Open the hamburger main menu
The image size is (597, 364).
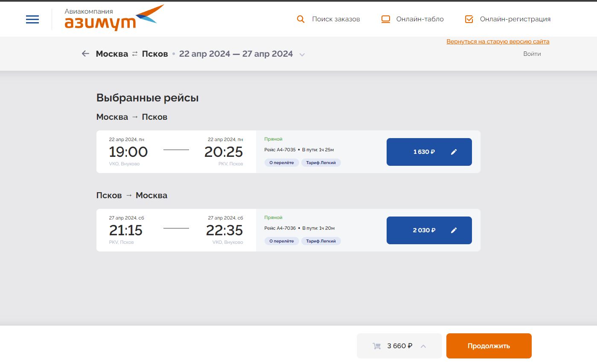point(32,19)
